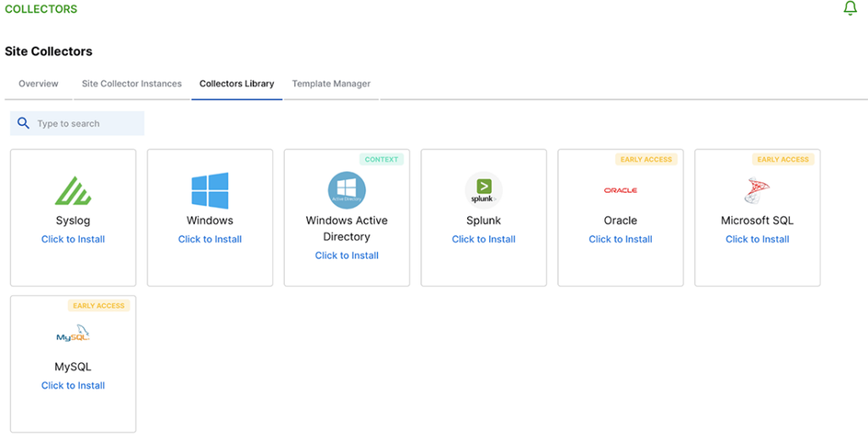Click into the Type to search field
868x442 pixels.
pyautogui.click(x=85, y=124)
